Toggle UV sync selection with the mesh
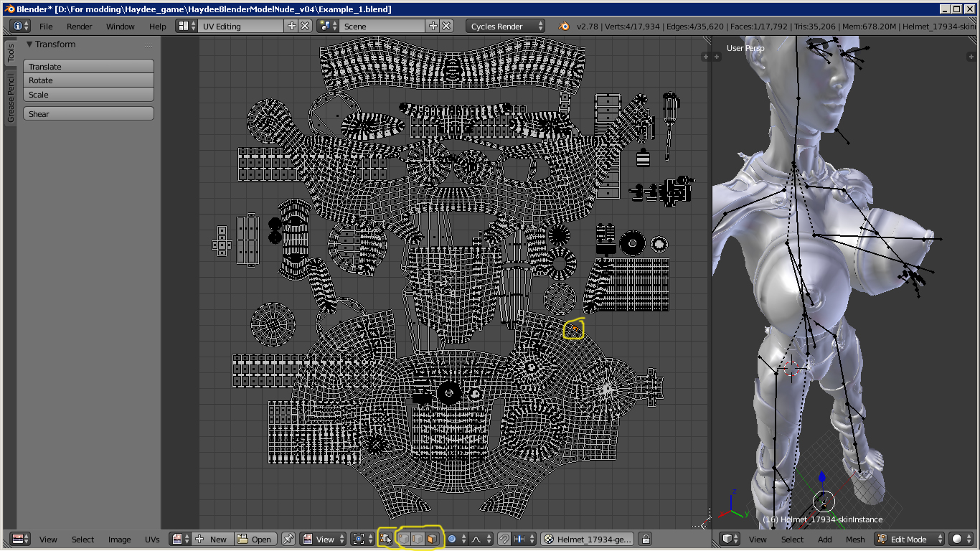The height and width of the screenshot is (551, 980). [x=386, y=539]
